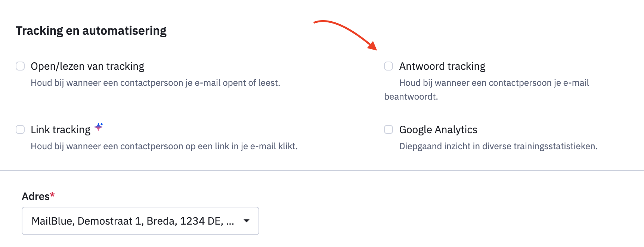644x247 pixels.
Task: Click the red required asterisk next to Adres
Action: point(52,195)
